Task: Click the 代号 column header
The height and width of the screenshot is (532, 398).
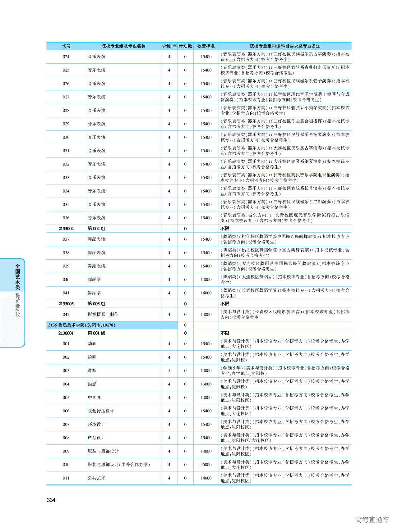Action: click(66, 46)
